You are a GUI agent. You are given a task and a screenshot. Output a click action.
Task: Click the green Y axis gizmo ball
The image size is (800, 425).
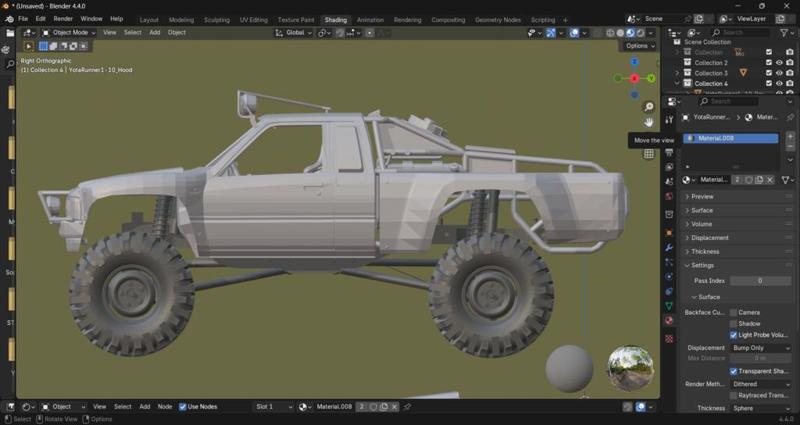[x=651, y=78]
